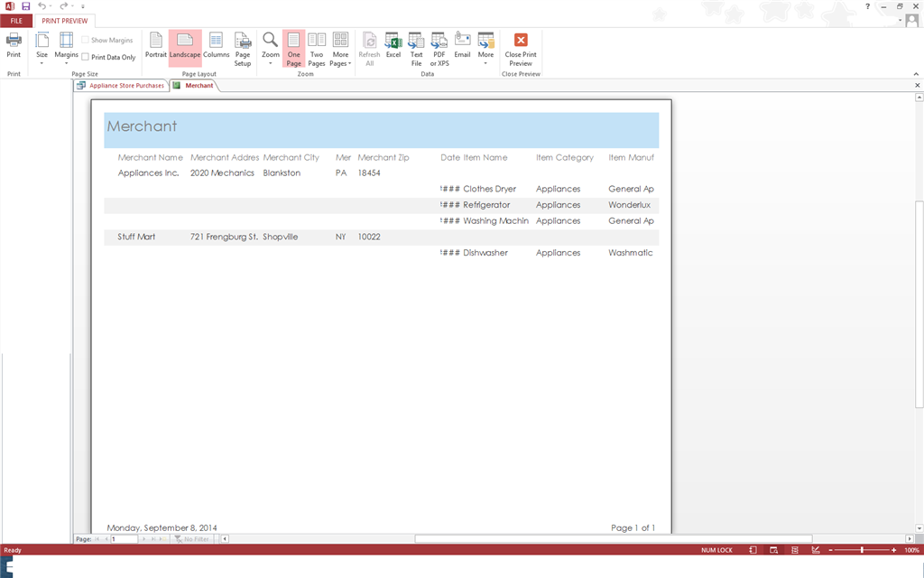Go to first page navigation button
924x578 pixels.
[97, 539]
